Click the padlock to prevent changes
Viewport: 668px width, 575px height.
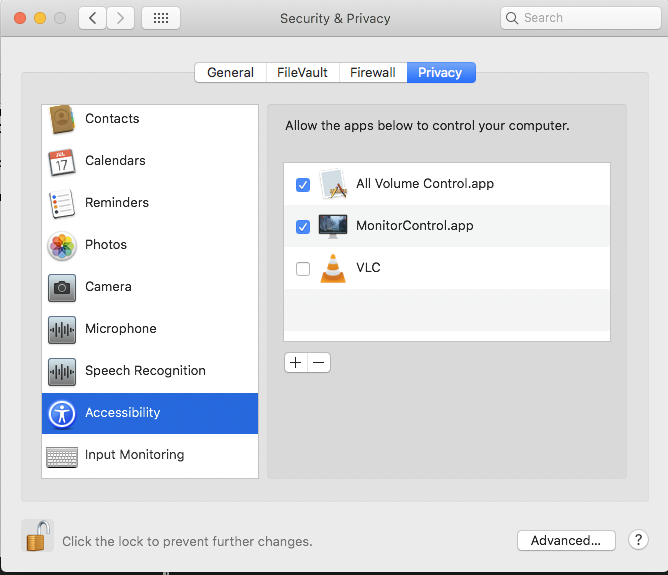pos(37,535)
